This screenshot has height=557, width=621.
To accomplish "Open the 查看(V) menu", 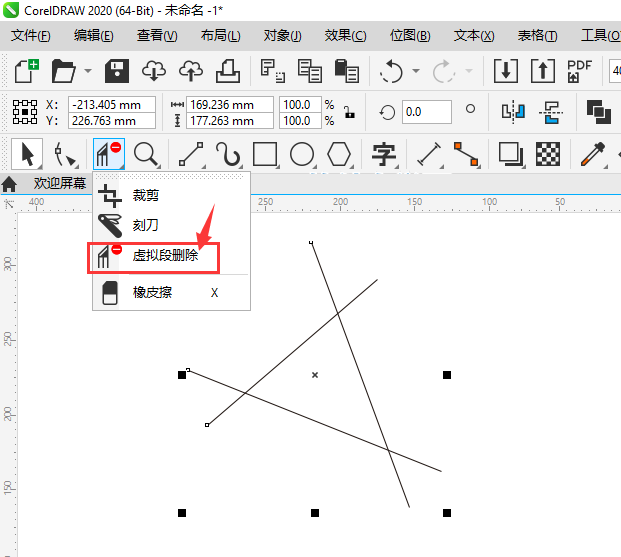I will [157, 36].
